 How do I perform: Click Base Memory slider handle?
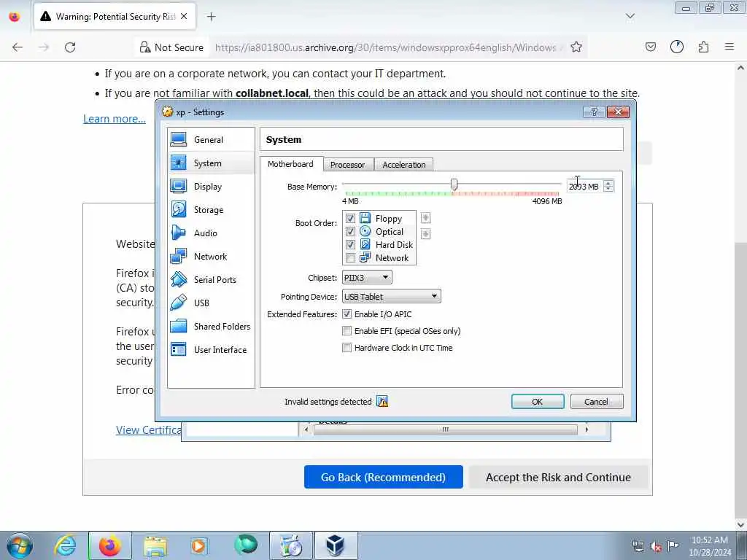454,184
